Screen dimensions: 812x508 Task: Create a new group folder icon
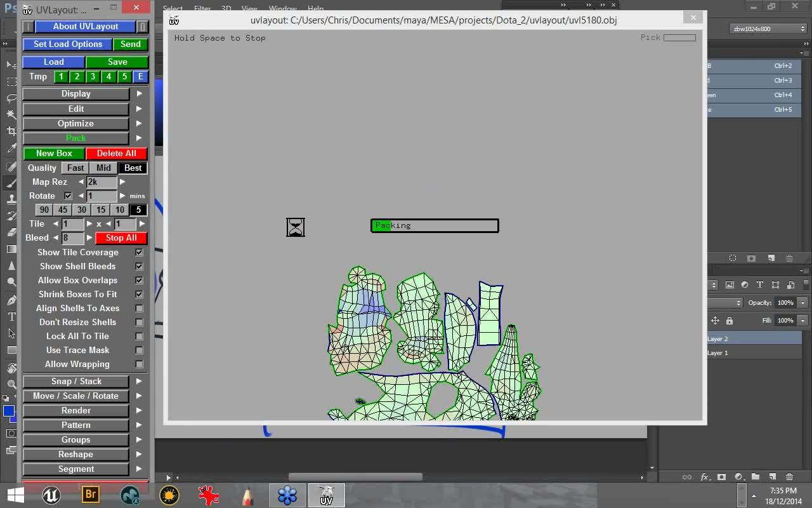click(756, 477)
